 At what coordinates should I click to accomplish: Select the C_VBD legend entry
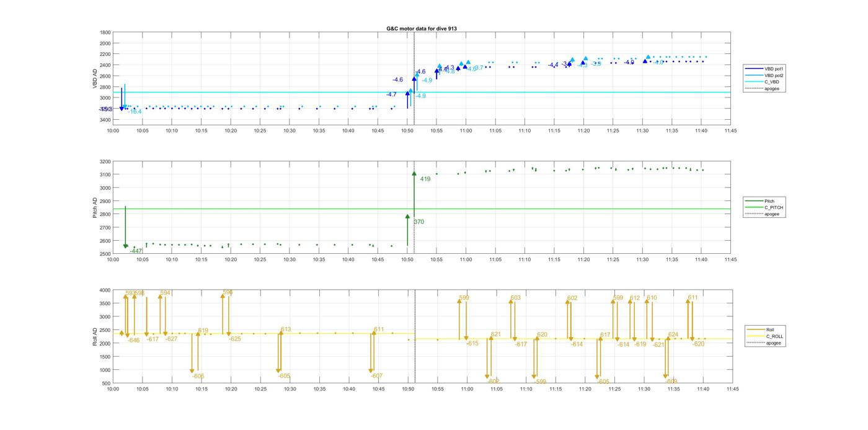click(766, 82)
